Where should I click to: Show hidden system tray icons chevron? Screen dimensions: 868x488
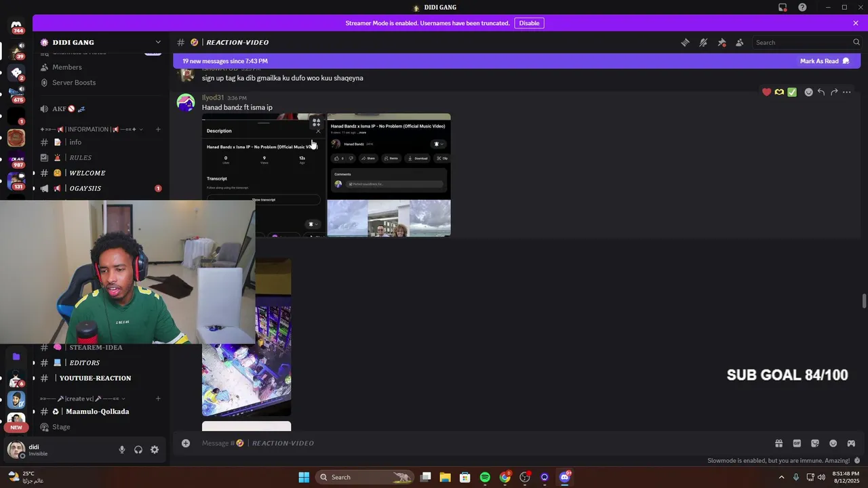pos(781,477)
